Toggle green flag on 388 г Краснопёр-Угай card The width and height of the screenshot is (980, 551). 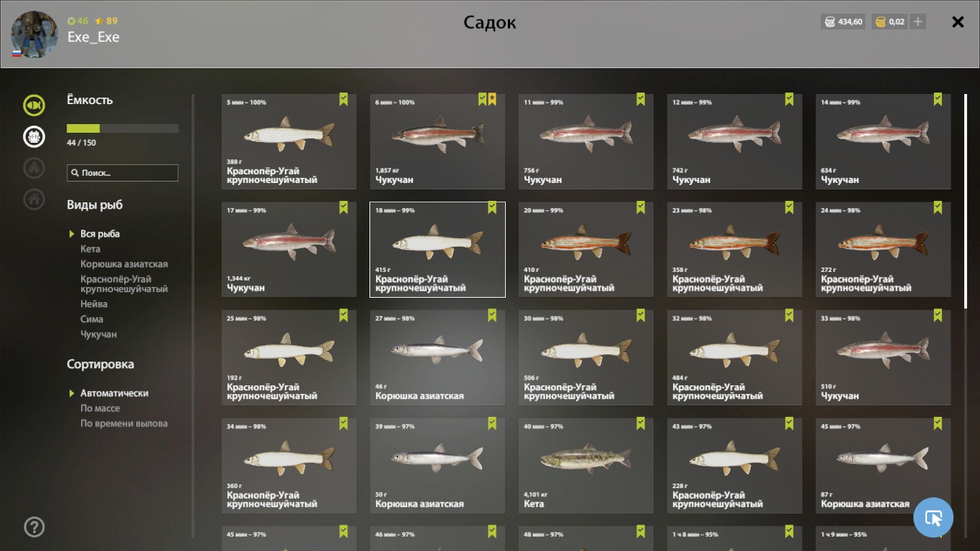[344, 100]
